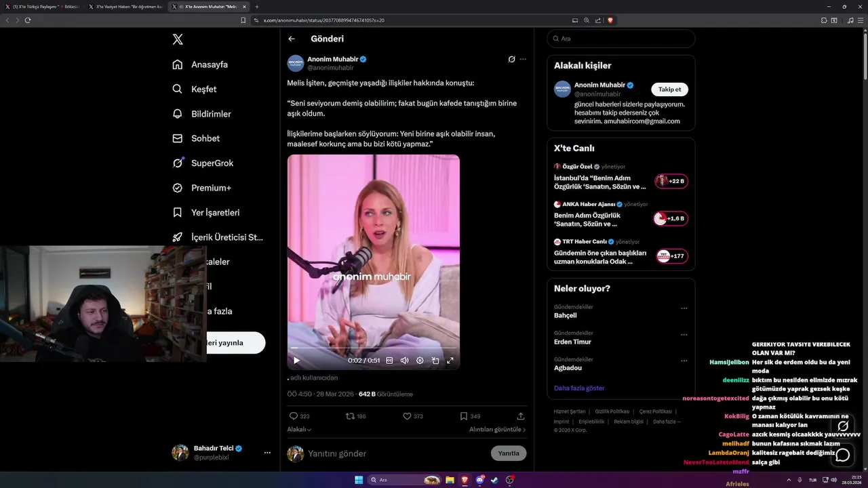
Task: Open Keşfet explore page
Action: (195, 89)
